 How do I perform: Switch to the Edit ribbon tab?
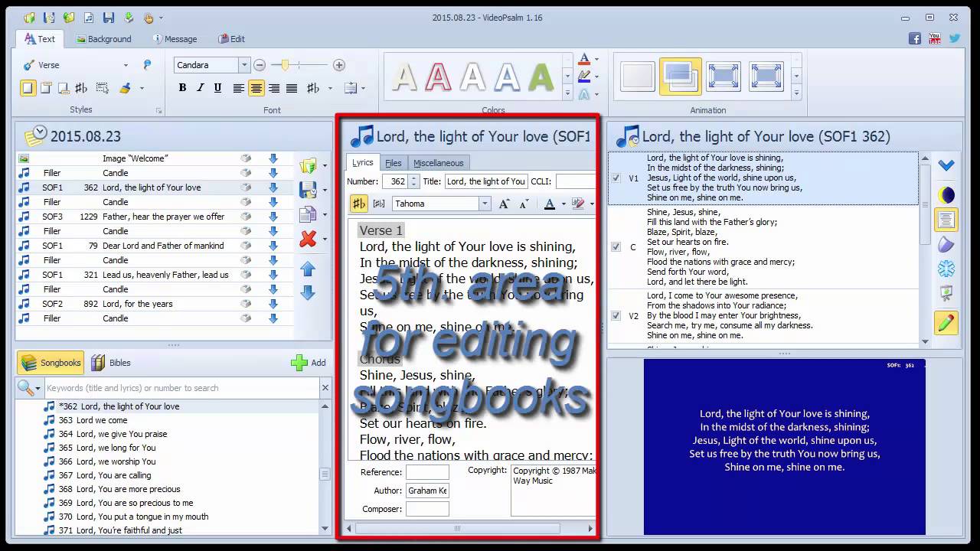(231, 39)
